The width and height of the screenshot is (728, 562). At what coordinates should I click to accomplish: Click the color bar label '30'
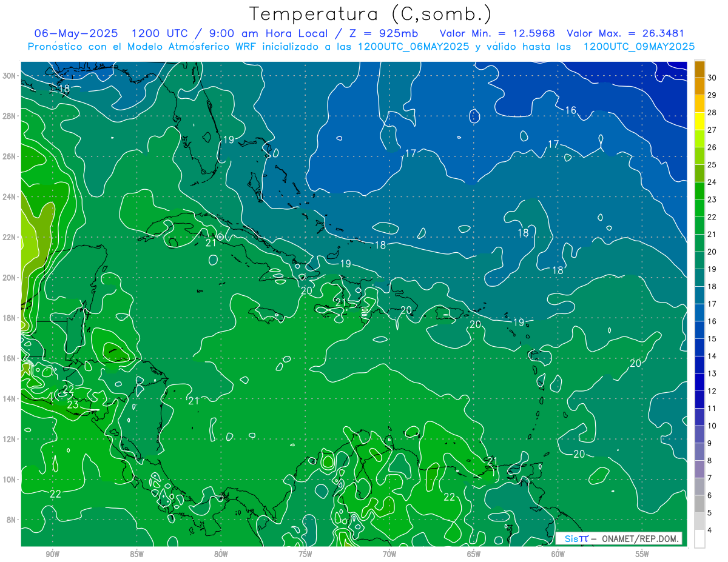click(x=712, y=78)
